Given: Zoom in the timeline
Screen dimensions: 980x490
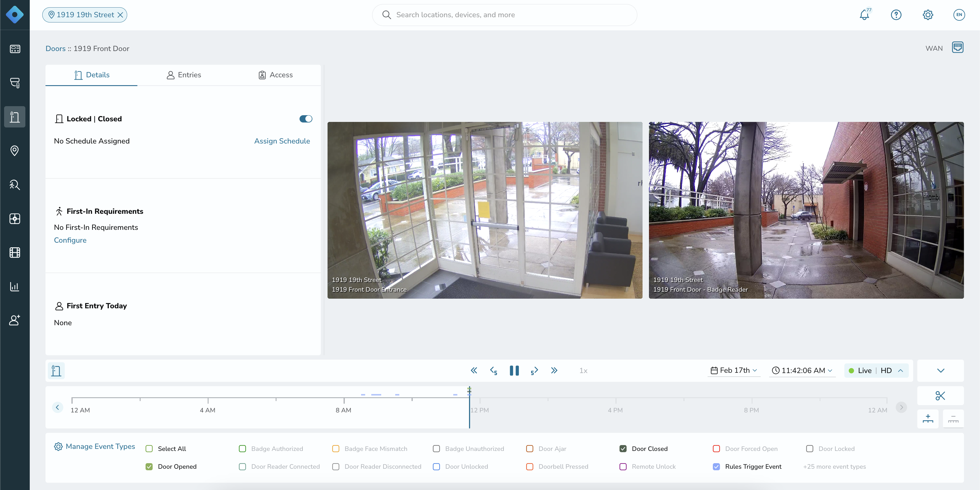Looking at the screenshot, I should [928, 419].
